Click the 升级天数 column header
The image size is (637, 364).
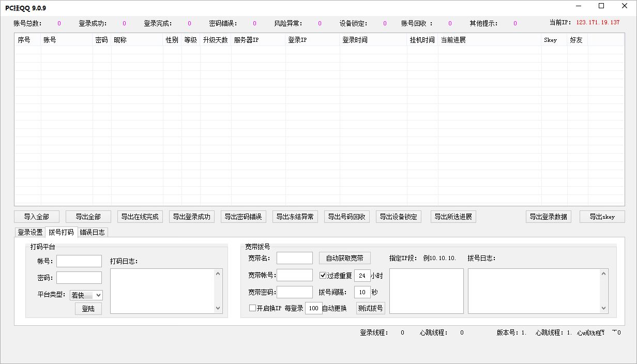pos(216,40)
